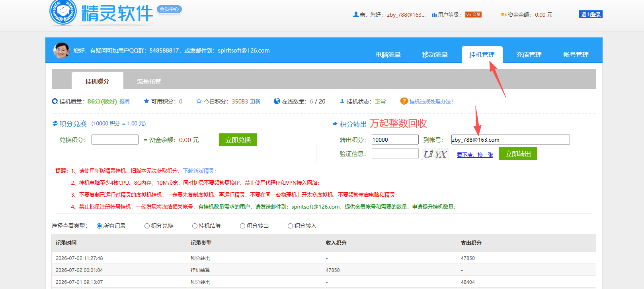Click the captcha verification image
Screen dimensions: 644x289
click(435, 154)
